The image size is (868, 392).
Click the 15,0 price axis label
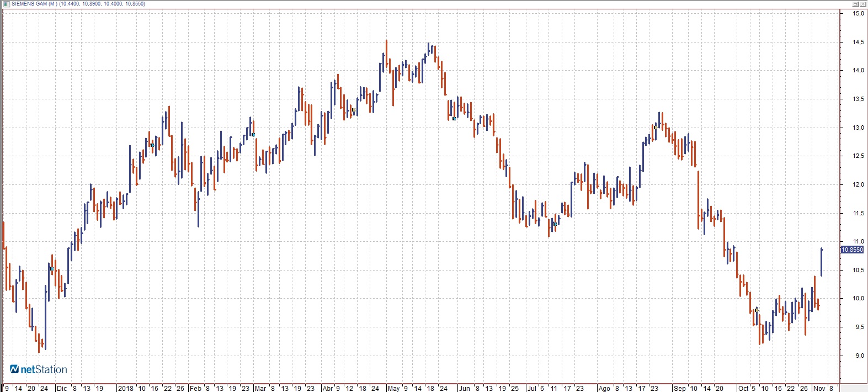[x=859, y=13]
